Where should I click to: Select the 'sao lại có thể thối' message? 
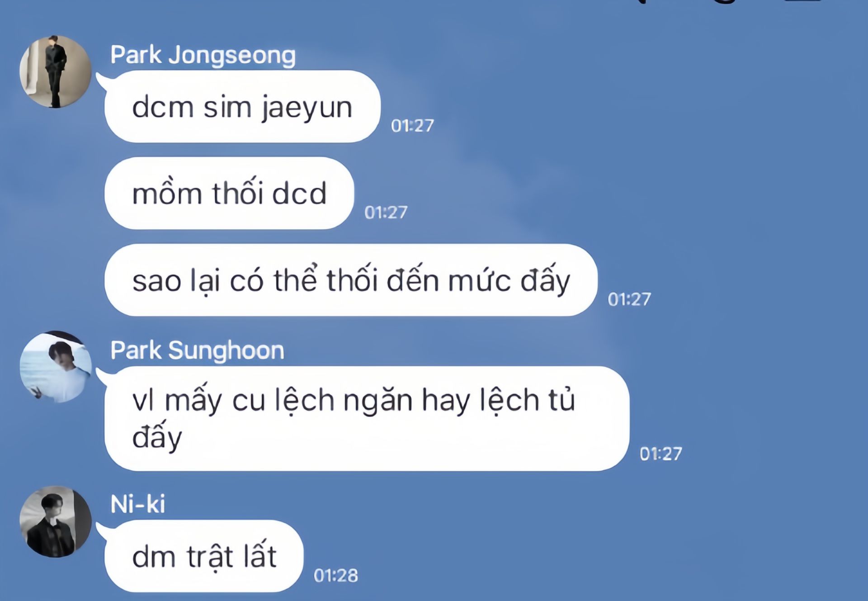351,280
